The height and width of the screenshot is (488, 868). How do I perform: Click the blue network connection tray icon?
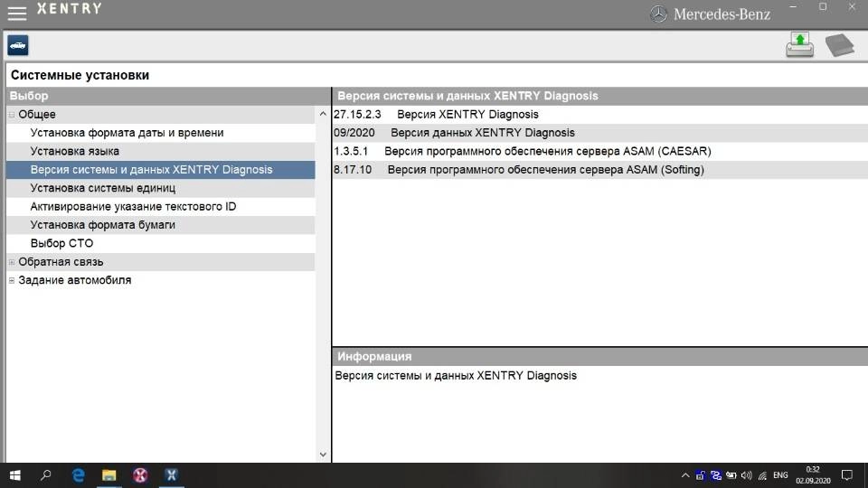point(716,475)
